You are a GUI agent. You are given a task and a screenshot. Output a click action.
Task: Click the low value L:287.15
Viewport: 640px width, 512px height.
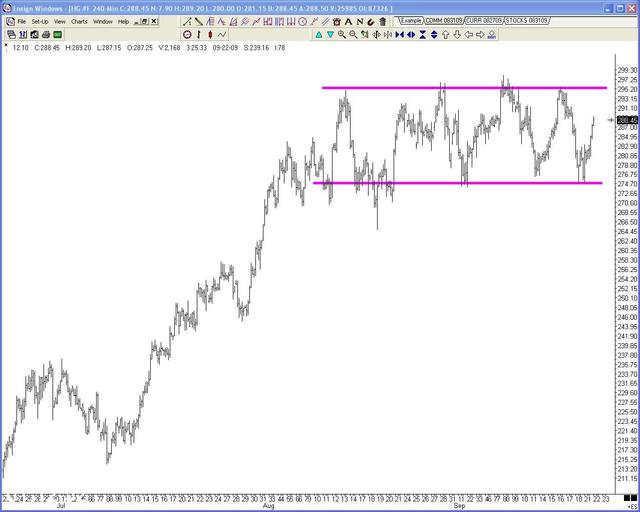point(109,48)
